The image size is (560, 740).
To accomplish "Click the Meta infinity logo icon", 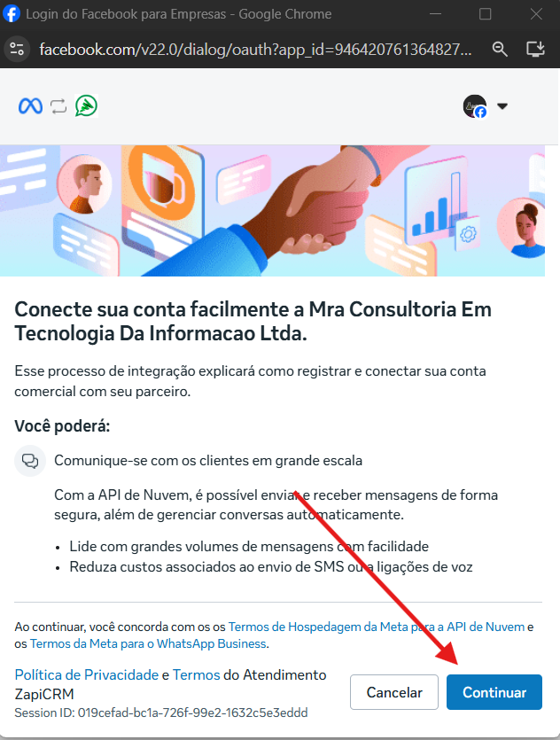I will point(31,106).
